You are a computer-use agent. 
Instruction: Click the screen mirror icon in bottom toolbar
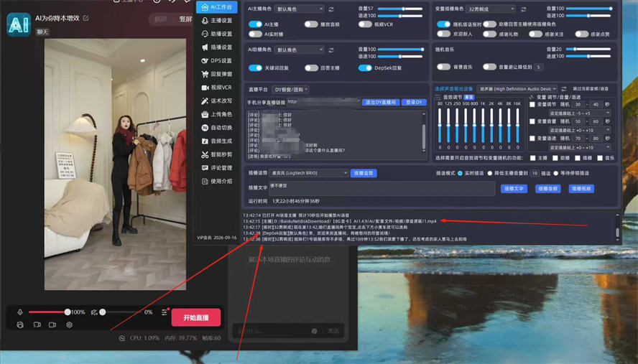click(37, 325)
